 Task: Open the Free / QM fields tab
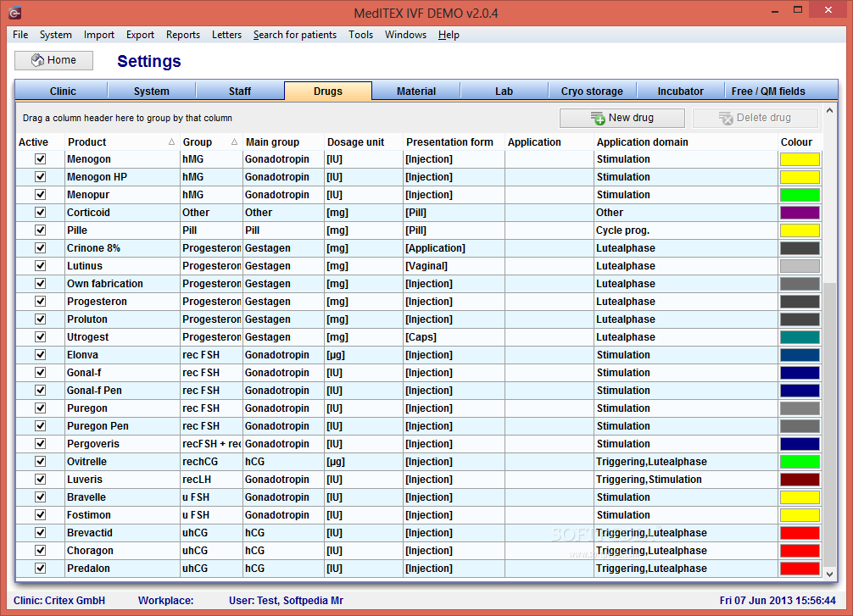[x=768, y=92]
